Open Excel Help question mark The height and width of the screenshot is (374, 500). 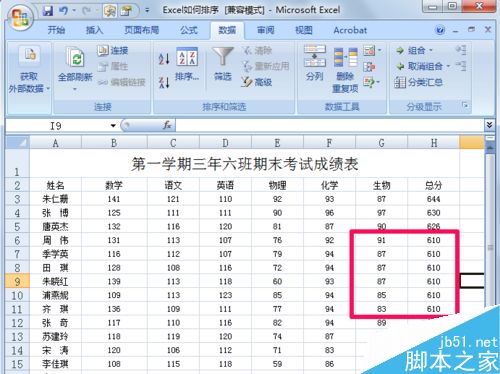click(440, 30)
